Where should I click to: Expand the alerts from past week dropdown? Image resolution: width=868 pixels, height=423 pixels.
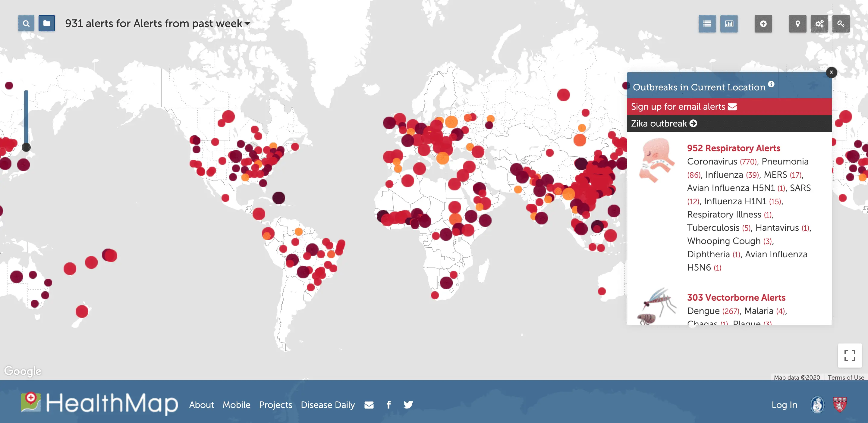247,23
